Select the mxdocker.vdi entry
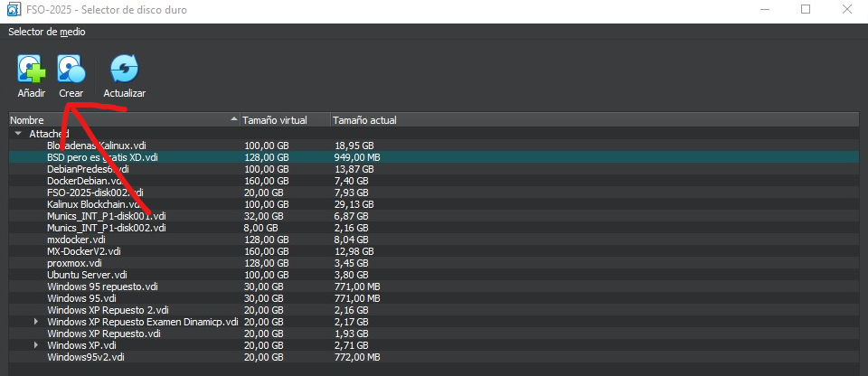 pyautogui.click(x=77, y=240)
